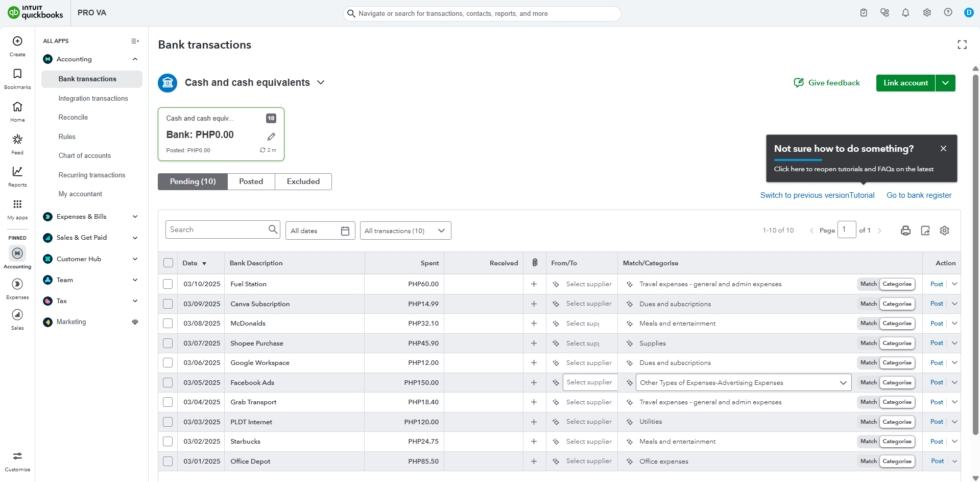Click Go to bank register link
The image size is (980, 482).
tap(919, 195)
